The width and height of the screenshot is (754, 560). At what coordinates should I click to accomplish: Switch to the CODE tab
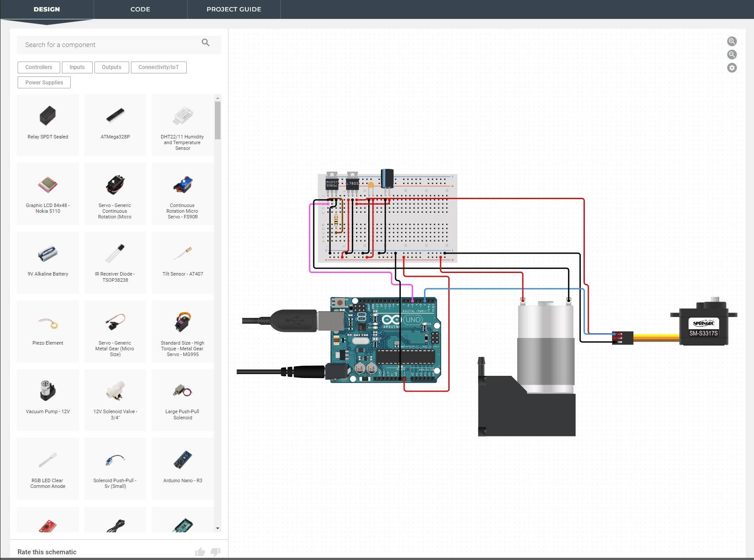coord(140,9)
